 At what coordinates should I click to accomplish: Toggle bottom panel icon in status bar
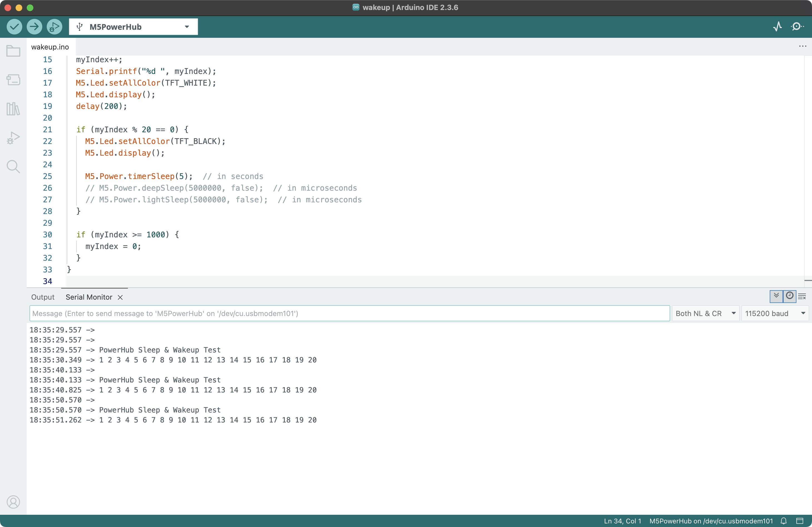point(800,521)
